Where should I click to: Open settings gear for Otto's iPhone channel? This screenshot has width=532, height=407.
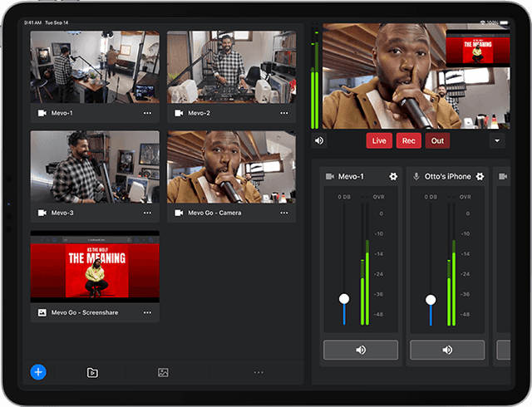(x=480, y=177)
